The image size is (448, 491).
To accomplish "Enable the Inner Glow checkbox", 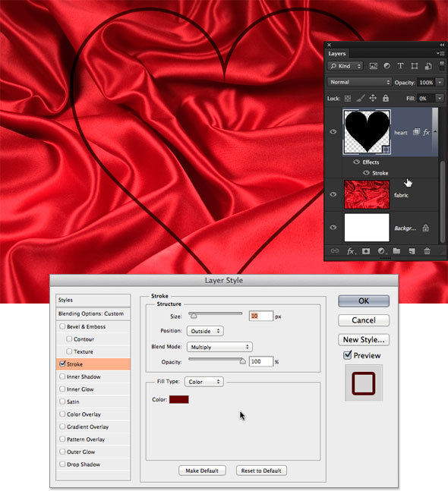I will [x=62, y=389].
